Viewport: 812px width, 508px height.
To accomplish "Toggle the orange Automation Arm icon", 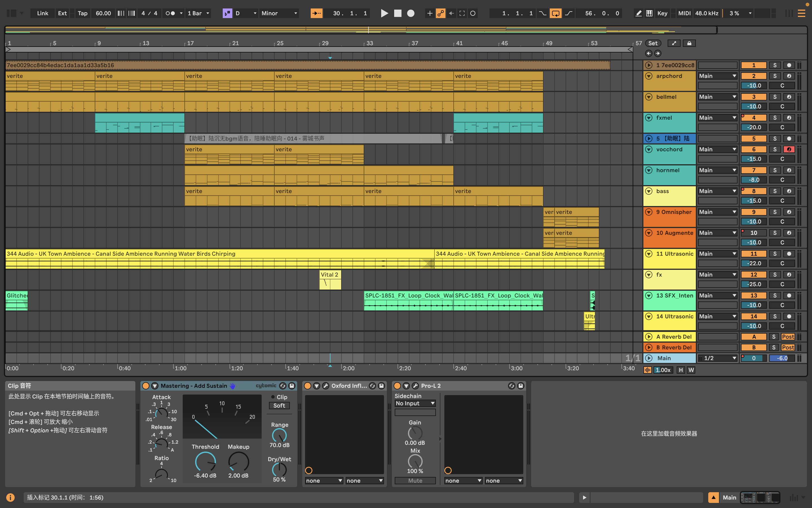I will 441,13.
